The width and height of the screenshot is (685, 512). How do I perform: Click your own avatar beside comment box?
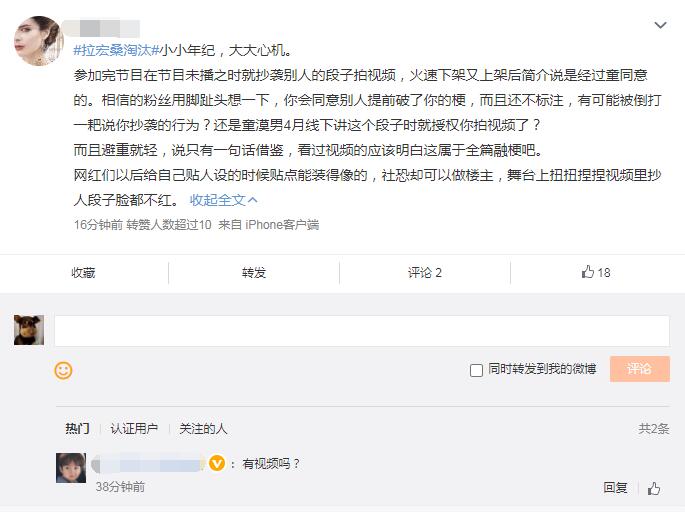point(29,330)
